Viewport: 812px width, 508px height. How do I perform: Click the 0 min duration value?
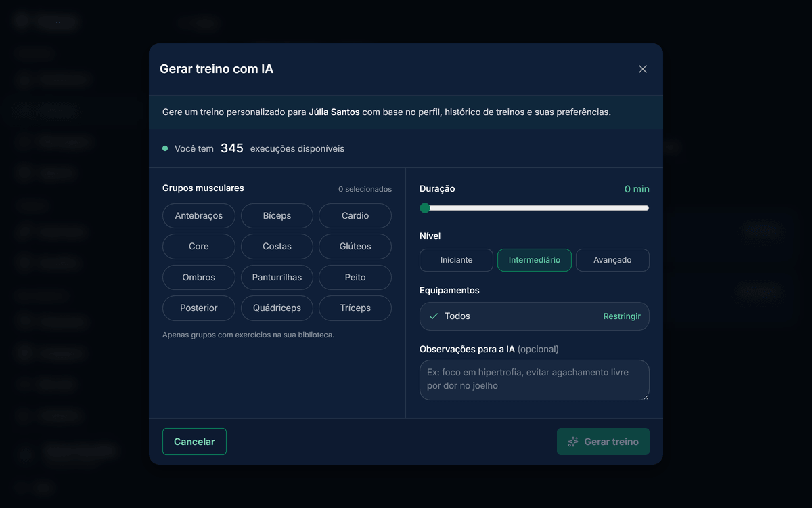tap(637, 189)
